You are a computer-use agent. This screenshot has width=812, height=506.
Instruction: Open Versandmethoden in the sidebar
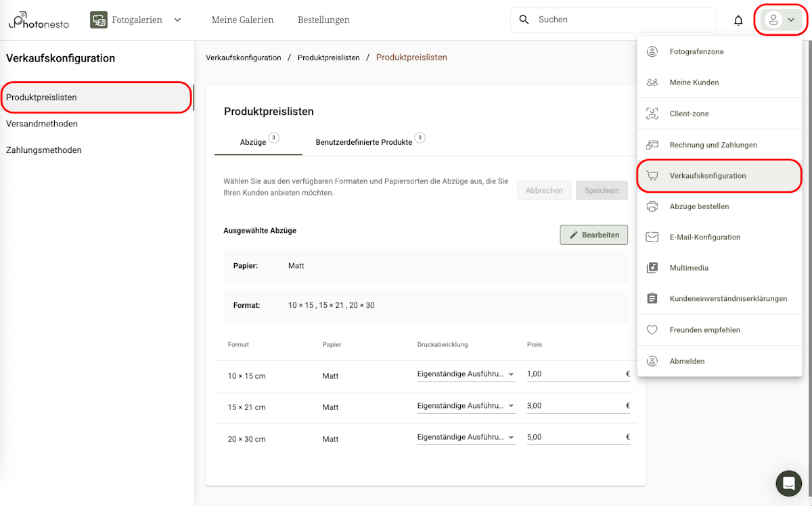(42, 124)
